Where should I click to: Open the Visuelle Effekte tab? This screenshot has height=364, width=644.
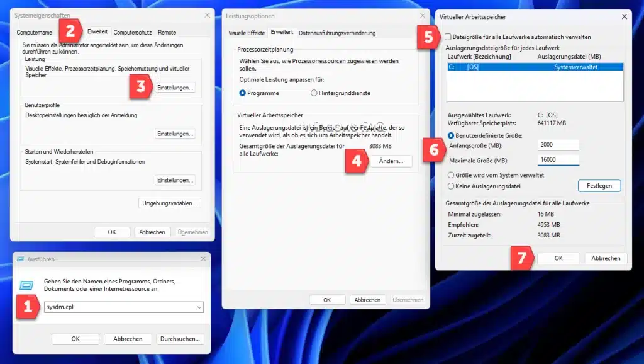tap(247, 33)
